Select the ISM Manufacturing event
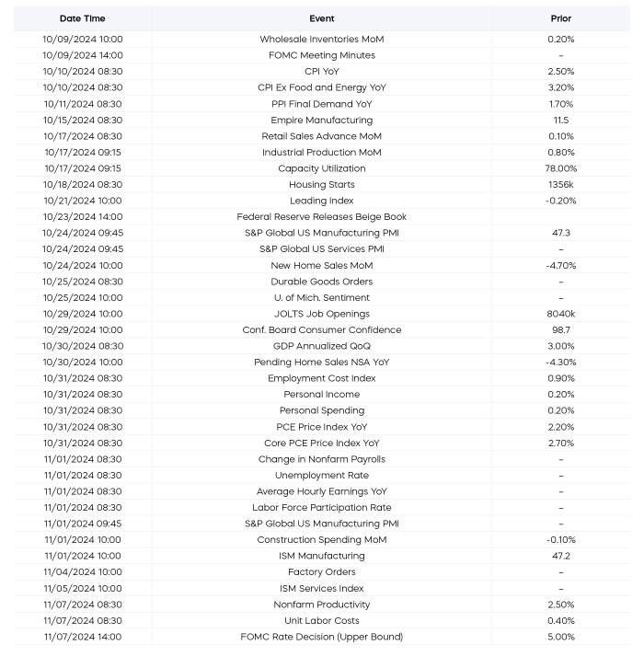 (322, 556)
